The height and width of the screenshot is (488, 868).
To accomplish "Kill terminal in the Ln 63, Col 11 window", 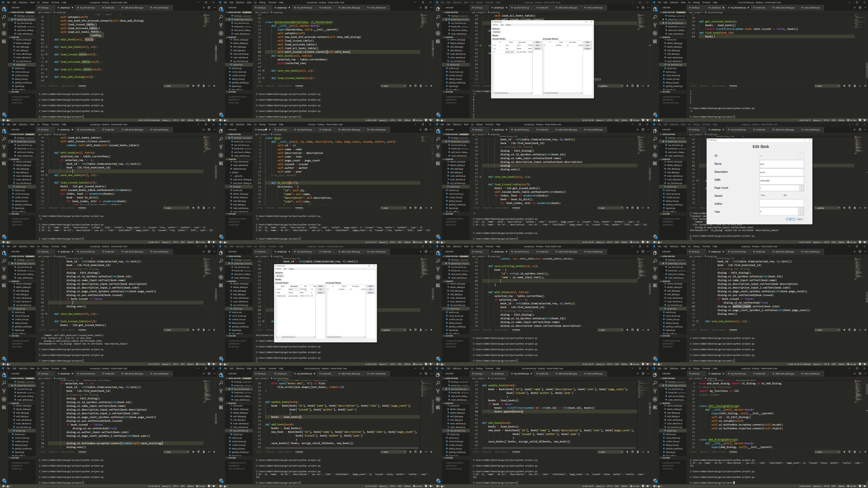I will pyautogui.click(x=854, y=86).
